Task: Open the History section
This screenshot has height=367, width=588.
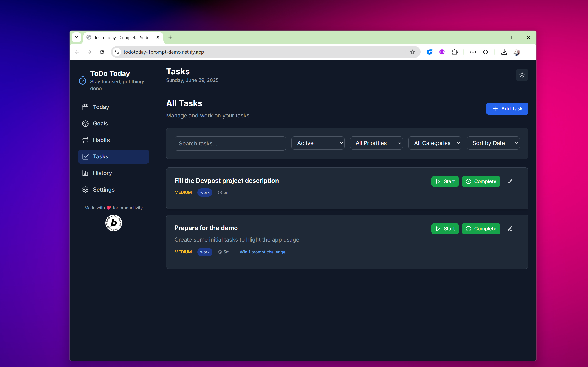Action: pos(102,173)
